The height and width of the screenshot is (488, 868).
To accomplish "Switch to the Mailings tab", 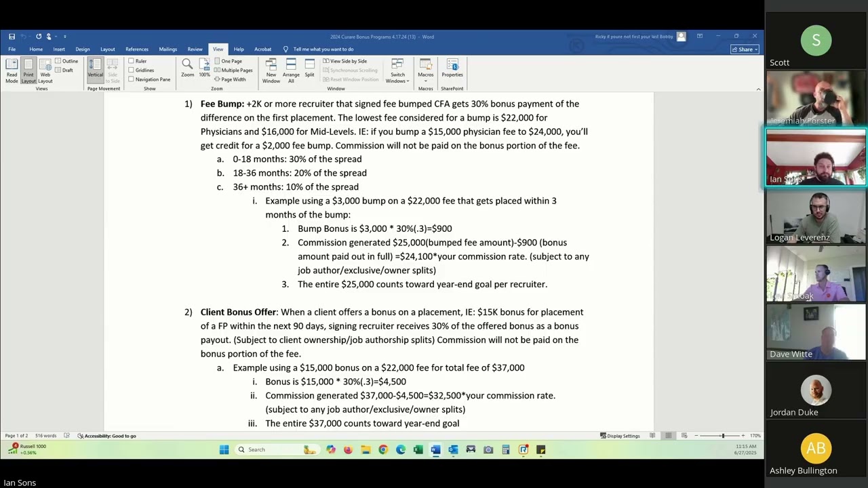I will pos(168,49).
